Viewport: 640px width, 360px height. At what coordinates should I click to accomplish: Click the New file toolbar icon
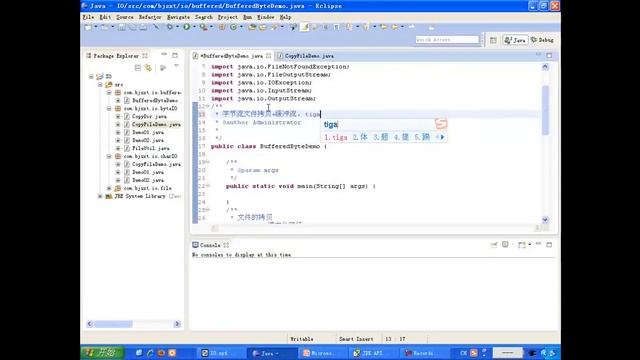(88, 27)
